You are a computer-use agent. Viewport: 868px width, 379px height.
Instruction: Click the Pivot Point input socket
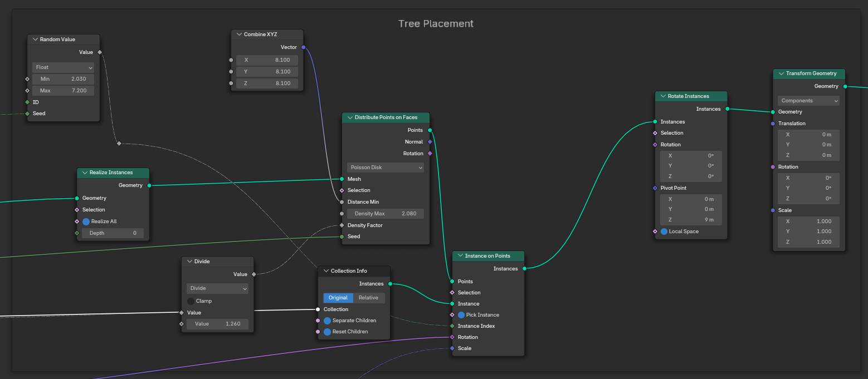[655, 188]
